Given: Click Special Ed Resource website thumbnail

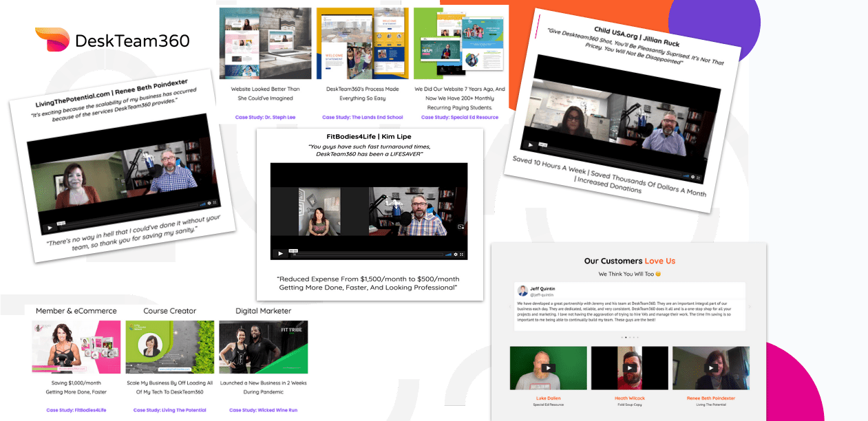Looking at the screenshot, I should (x=459, y=43).
